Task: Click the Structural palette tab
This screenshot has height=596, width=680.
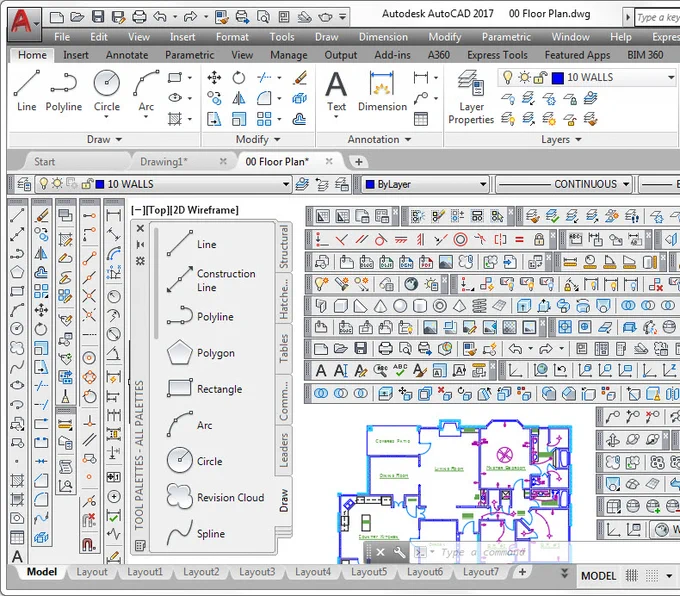Action: point(284,247)
